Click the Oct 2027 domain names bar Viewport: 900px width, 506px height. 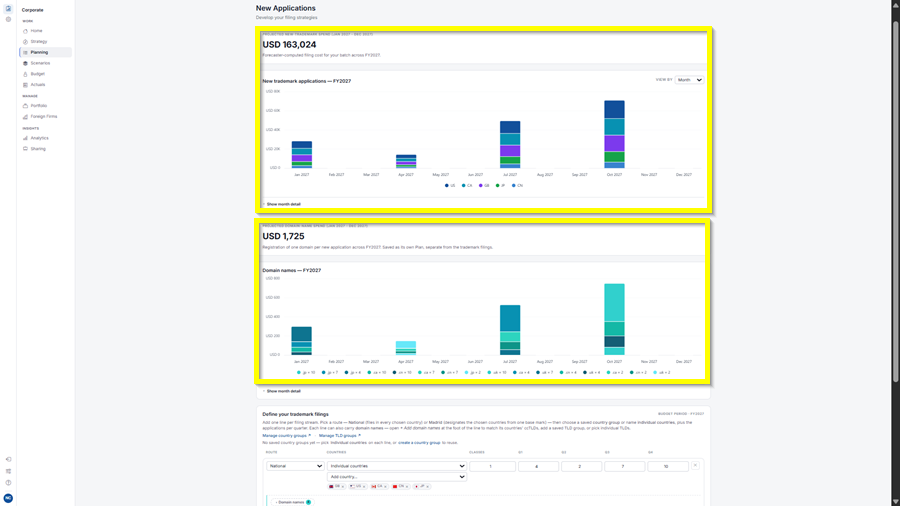pyautogui.click(x=614, y=320)
